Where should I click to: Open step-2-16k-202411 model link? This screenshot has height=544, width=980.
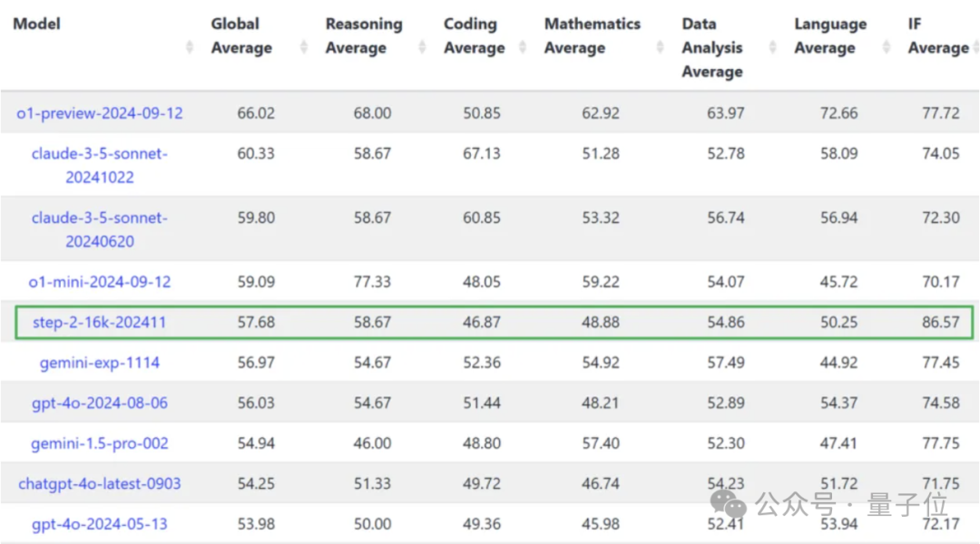(100, 322)
